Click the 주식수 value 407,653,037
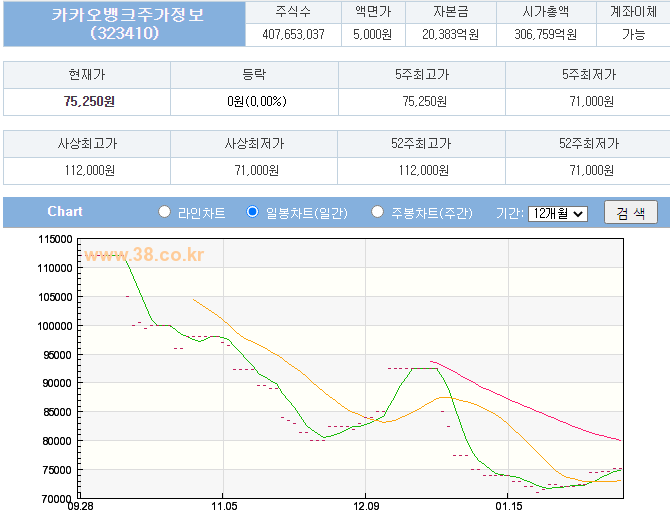This screenshot has height=523, width=670. tap(294, 34)
